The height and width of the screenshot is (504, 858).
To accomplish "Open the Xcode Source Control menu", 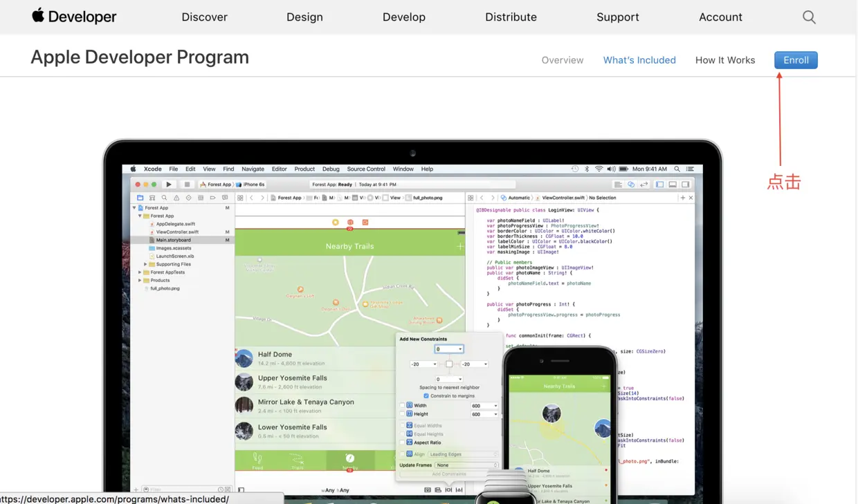I will coord(366,169).
